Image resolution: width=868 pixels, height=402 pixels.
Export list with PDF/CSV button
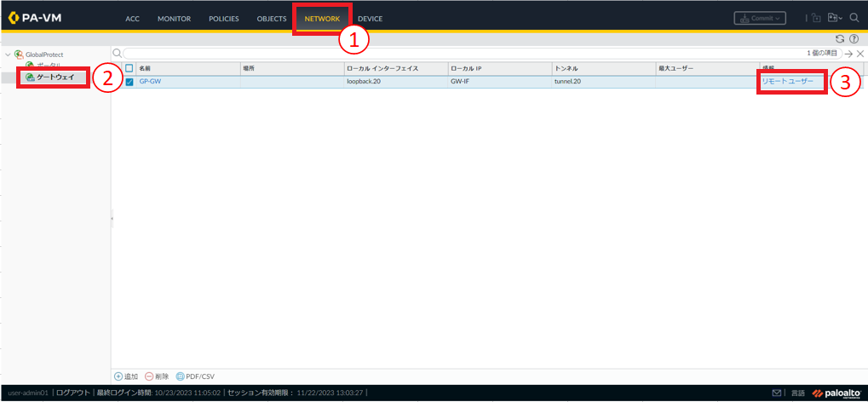click(195, 376)
